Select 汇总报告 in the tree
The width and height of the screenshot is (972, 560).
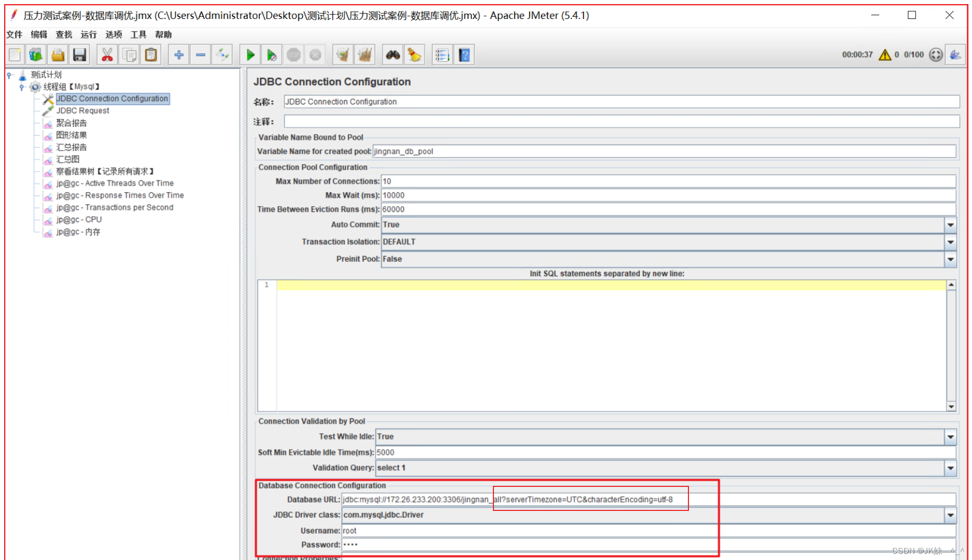pyautogui.click(x=72, y=147)
